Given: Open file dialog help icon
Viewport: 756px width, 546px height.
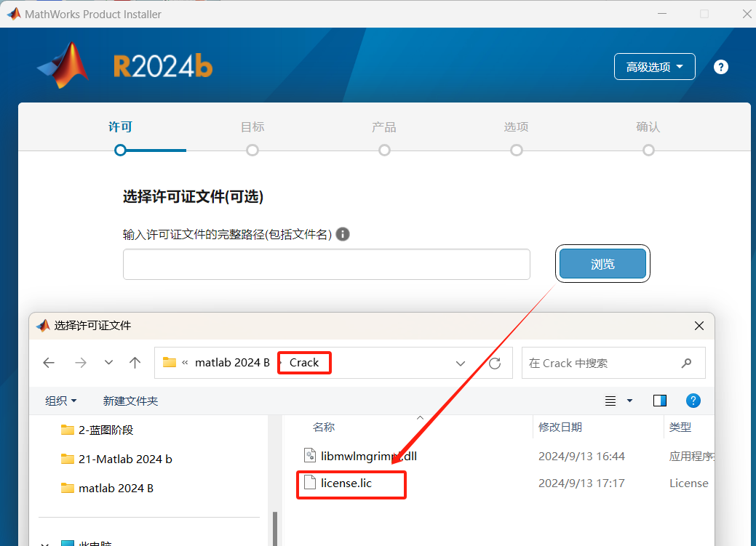Looking at the screenshot, I should click(x=693, y=401).
